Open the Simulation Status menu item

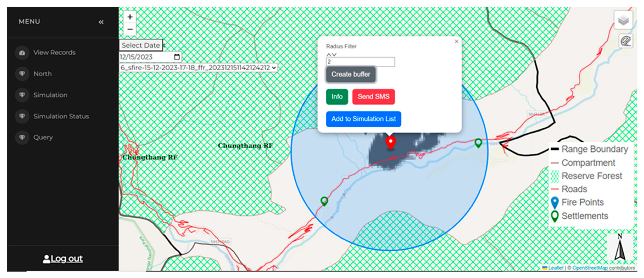click(x=61, y=116)
